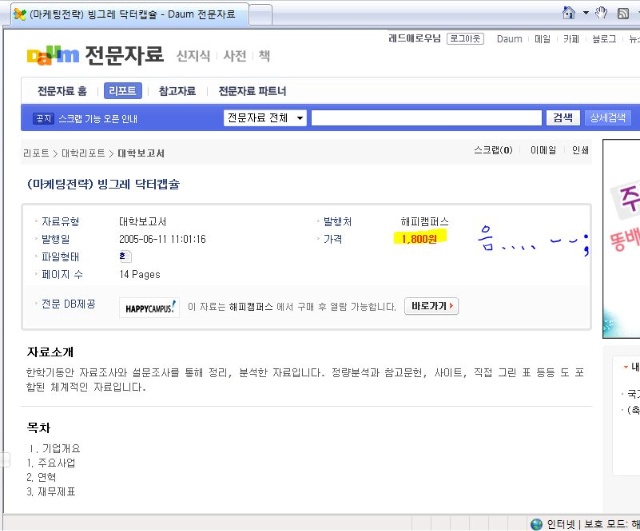This screenshot has height=531, width=640.
Task: Click the 로그아웃 button
Action: tap(465, 39)
